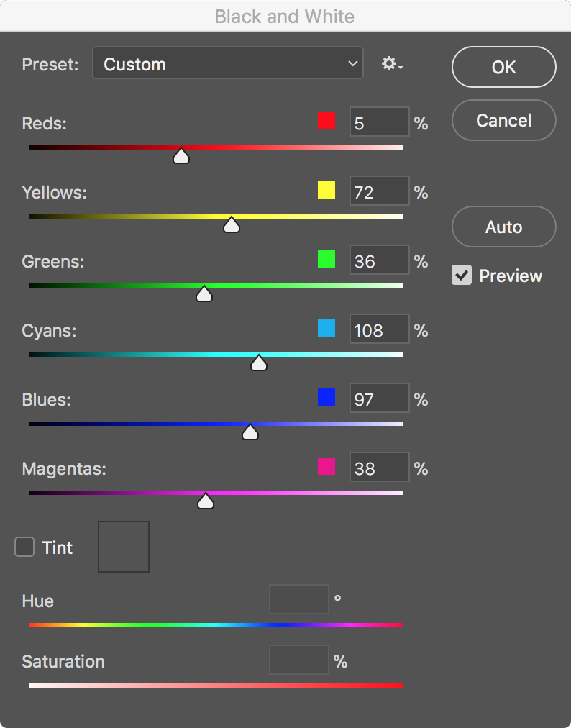571x728 pixels.
Task: Click the Reds slider handle
Action: tap(181, 155)
